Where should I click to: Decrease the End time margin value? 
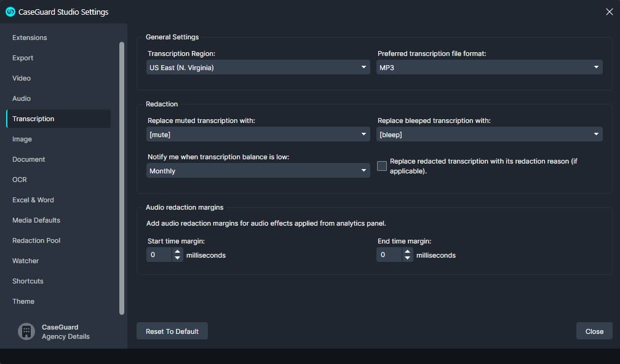[407, 258]
